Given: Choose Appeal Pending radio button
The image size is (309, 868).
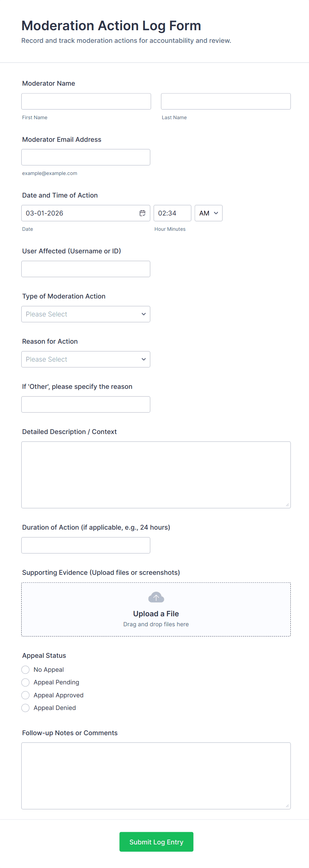Looking at the screenshot, I should tap(25, 682).
